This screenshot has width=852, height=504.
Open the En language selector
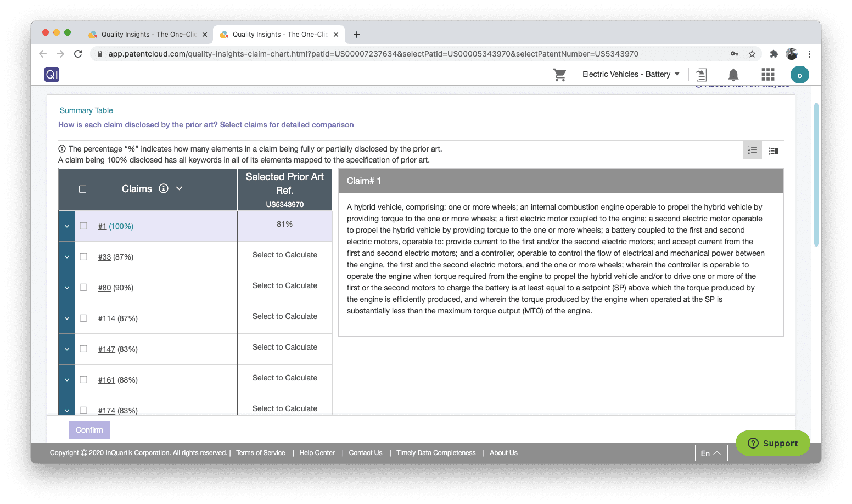(x=711, y=453)
